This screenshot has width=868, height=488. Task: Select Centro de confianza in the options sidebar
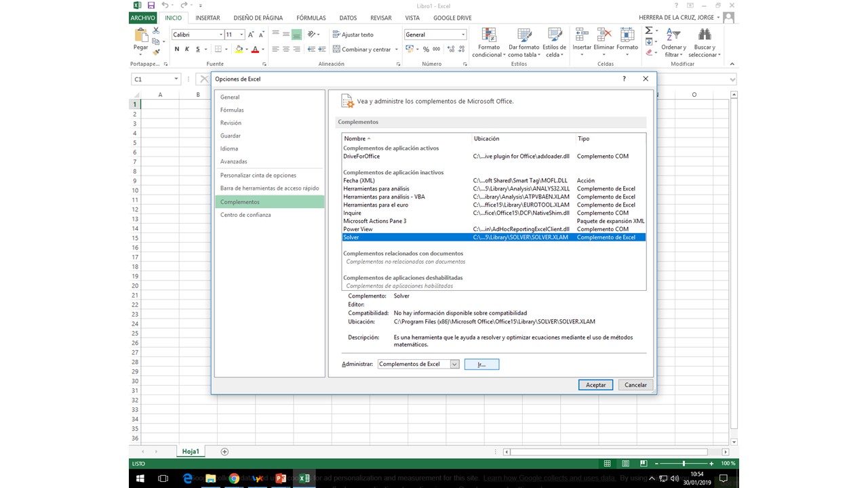(245, 215)
